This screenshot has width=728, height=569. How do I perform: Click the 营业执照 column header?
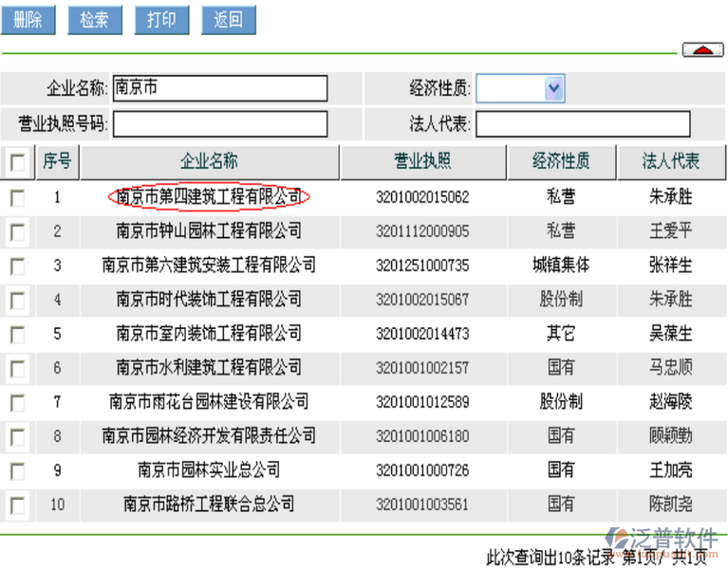[422, 161]
